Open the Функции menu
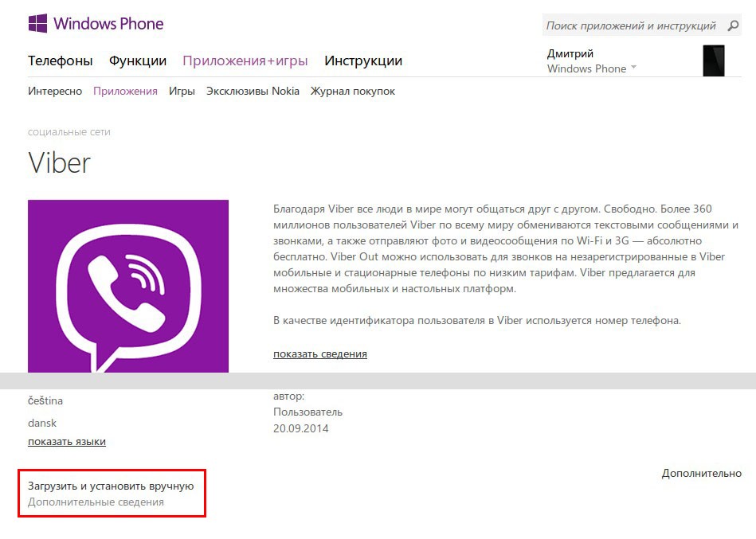756x539 pixels. (x=137, y=61)
